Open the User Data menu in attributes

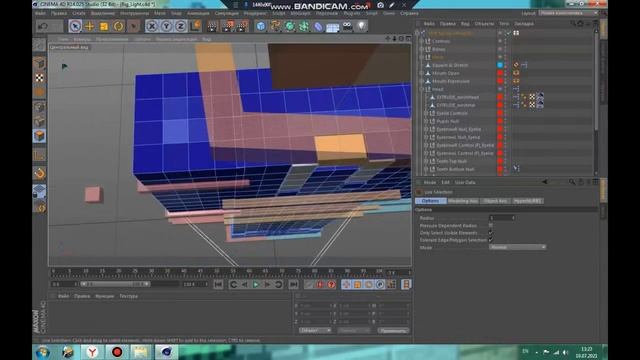tap(465, 182)
